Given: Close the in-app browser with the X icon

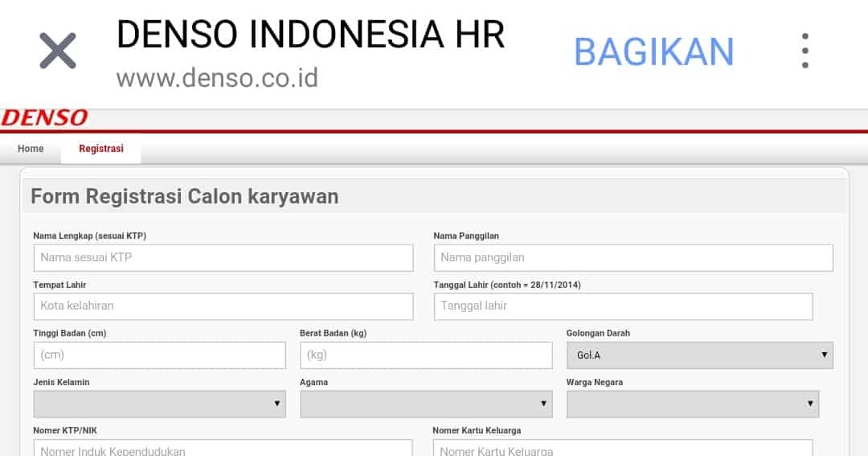Looking at the screenshot, I should [x=58, y=51].
